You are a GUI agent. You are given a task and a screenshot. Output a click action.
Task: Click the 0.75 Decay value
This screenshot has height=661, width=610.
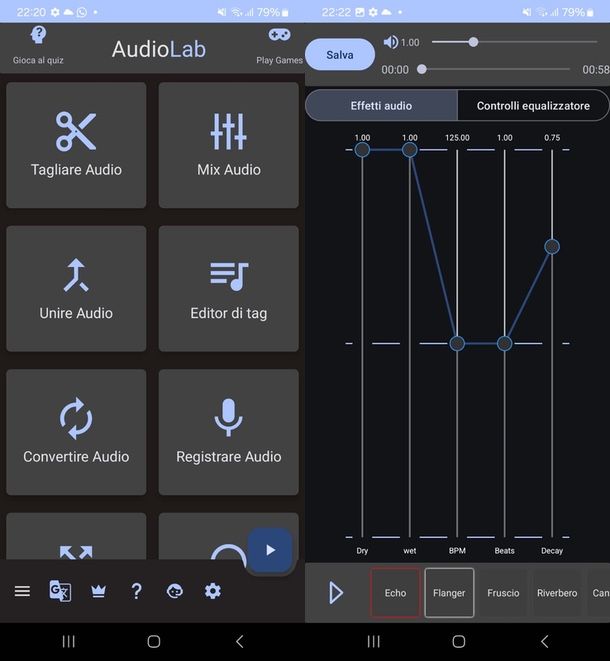click(552, 138)
